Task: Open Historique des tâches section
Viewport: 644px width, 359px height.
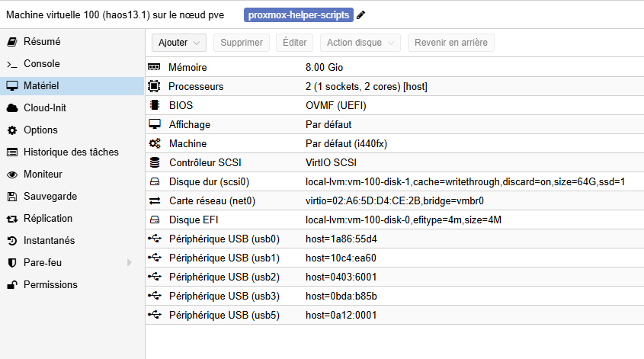Action: [x=72, y=152]
